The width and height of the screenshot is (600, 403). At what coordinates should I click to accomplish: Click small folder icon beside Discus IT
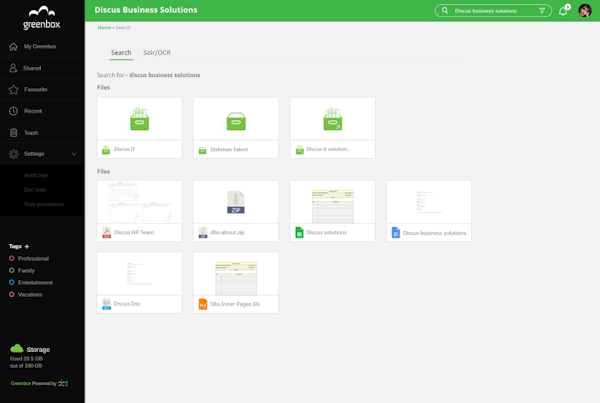coord(106,150)
